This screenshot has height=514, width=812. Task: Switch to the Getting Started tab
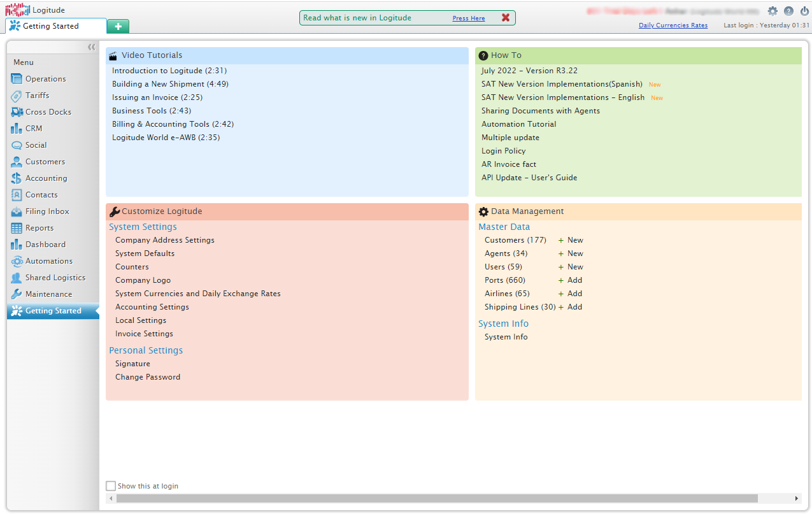pyautogui.click(x=56, y=26)
